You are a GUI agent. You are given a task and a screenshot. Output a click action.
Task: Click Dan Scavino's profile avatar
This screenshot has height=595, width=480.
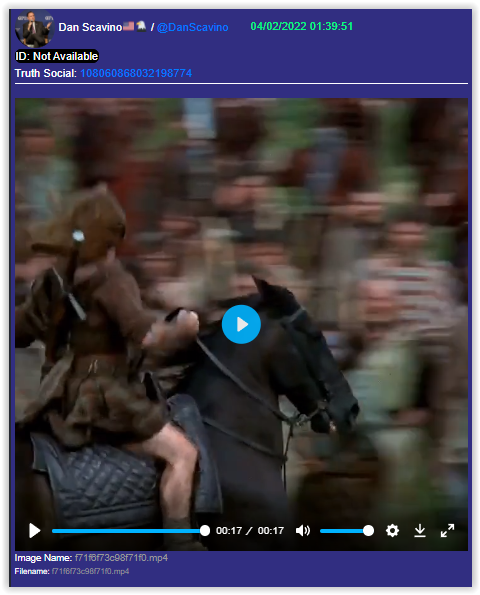pyautogui.click(x=34, y=28)
